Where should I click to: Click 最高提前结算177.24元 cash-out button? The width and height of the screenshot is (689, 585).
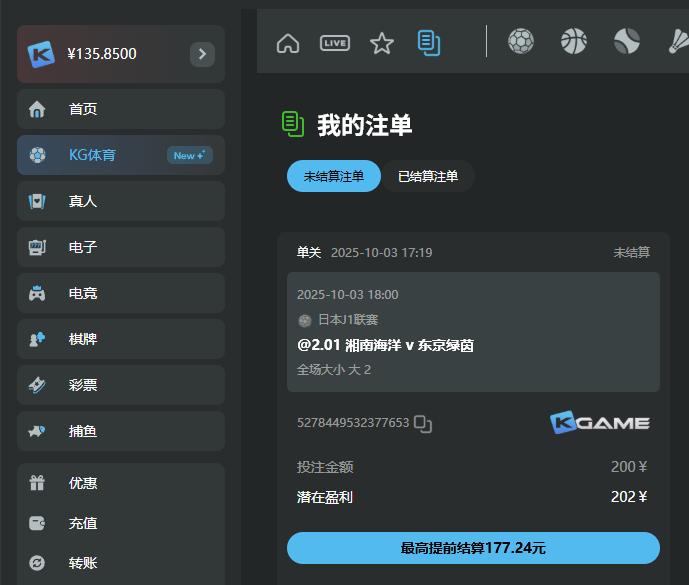(473, 548)
